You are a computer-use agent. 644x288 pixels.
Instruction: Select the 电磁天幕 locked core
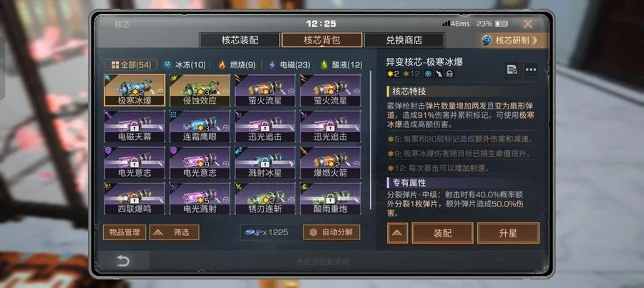coord(135,126)
